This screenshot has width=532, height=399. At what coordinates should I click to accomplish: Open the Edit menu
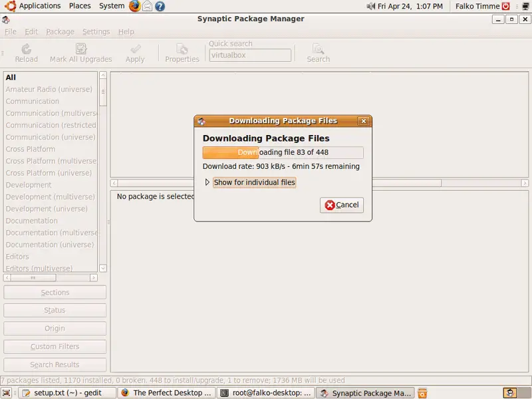[x=31, y=32]
